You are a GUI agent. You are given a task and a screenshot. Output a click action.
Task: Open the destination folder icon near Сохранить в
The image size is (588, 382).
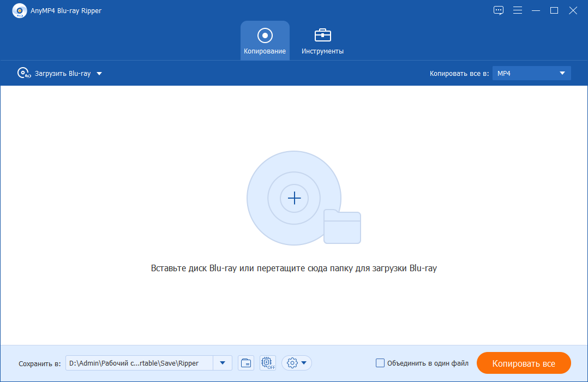(x=245, y=363)
